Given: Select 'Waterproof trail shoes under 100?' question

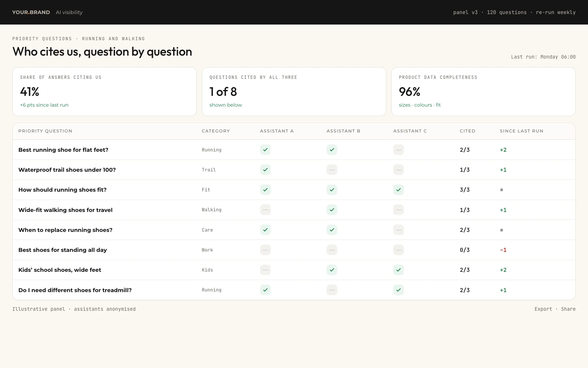Looking at the screenshot, I should click(67, 170).
